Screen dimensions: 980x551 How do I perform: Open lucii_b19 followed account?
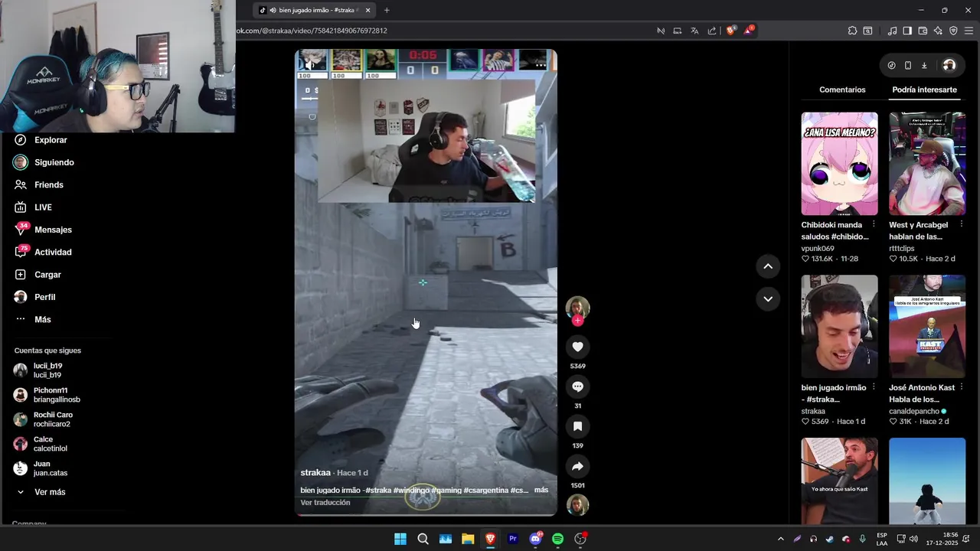(47, 370)
